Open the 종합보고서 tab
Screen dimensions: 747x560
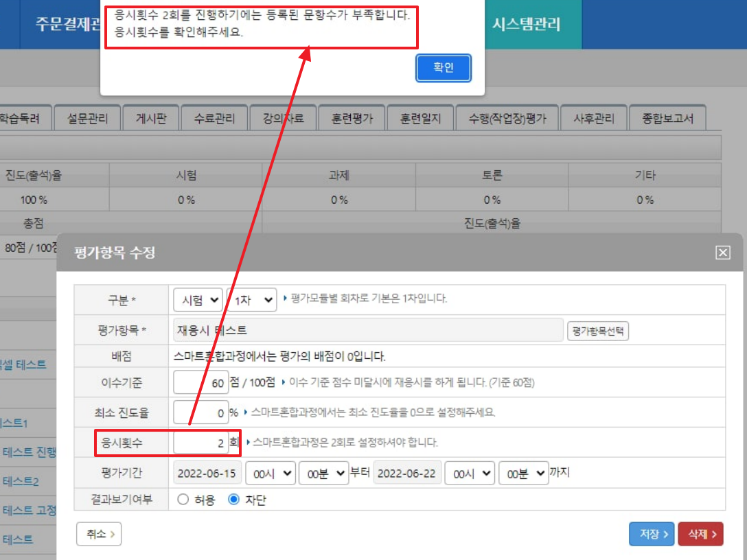point(668,118)
